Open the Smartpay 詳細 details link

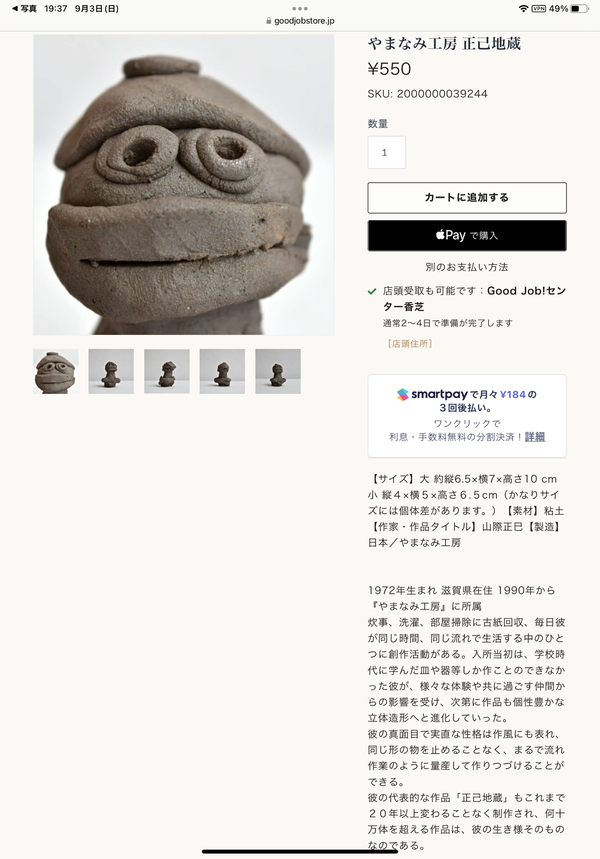535,437
